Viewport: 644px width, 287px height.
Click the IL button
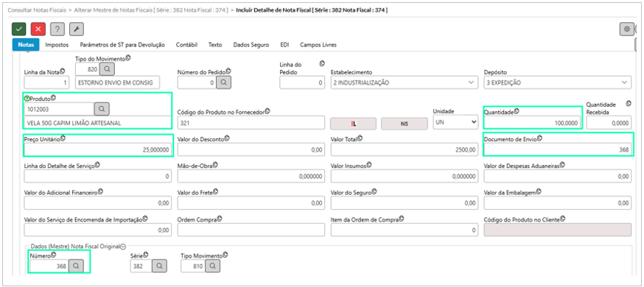click(353, 124)
